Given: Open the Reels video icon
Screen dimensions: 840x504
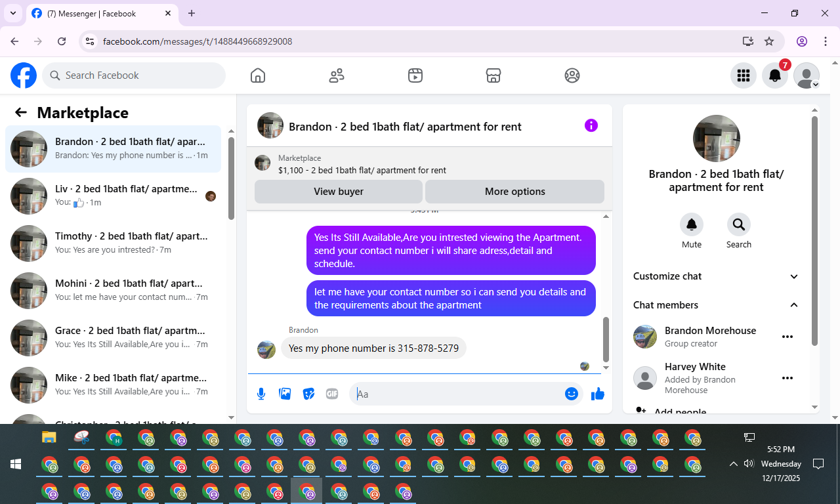Looking at the screenshot, I should coord(415,75).
